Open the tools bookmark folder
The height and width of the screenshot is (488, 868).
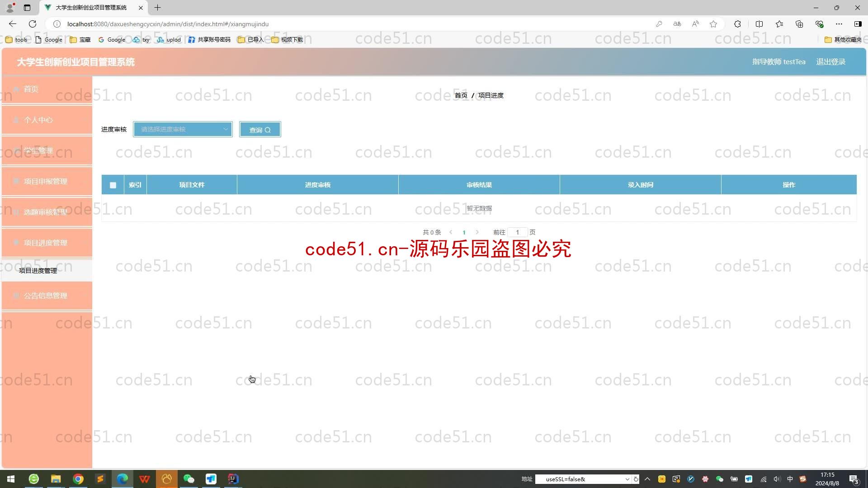[16, 40]
